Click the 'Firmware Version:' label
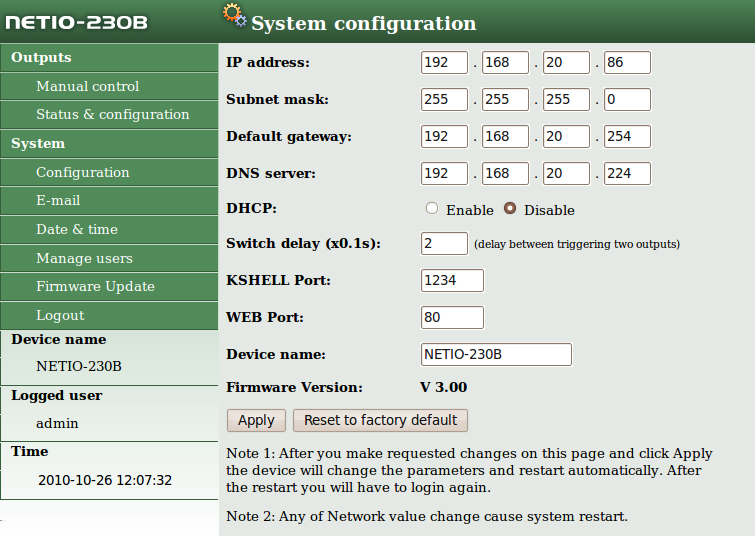 click(x=295, y=387)
